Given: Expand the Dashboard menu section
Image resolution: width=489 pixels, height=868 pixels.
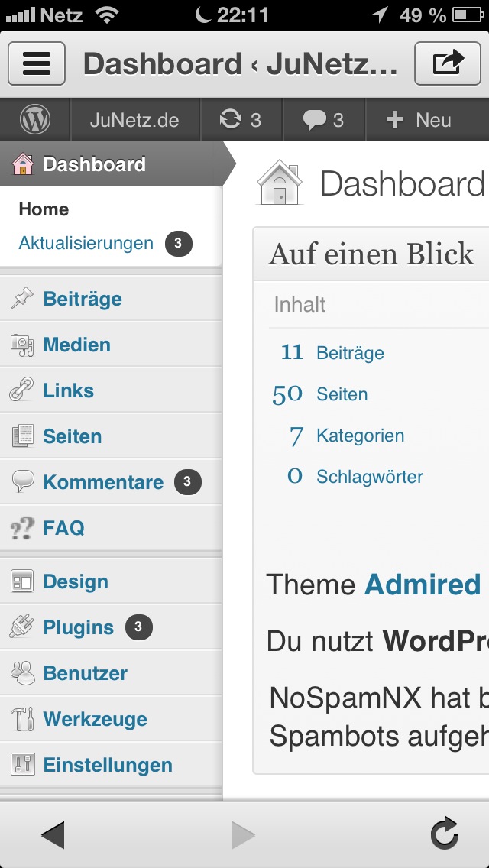Looking at the screenshot, I should [x=112, y=164].
